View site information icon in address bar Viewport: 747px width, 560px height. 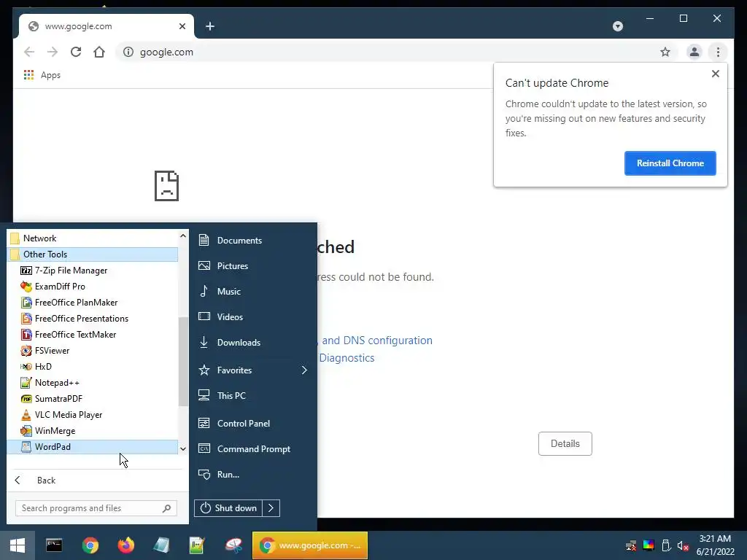128,52
